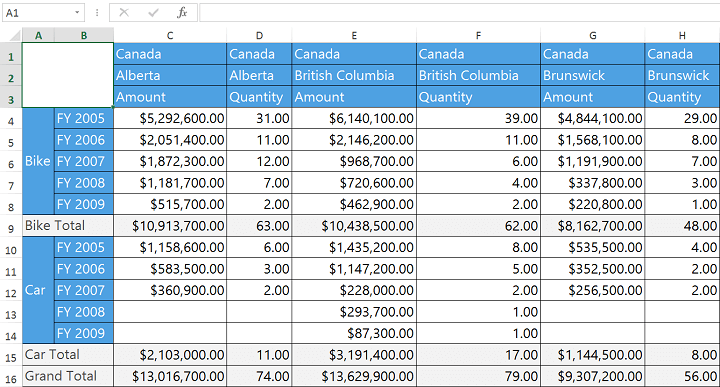Select row 13 header
This screenshot has height=387, width=720.
[x=11, y=312]
